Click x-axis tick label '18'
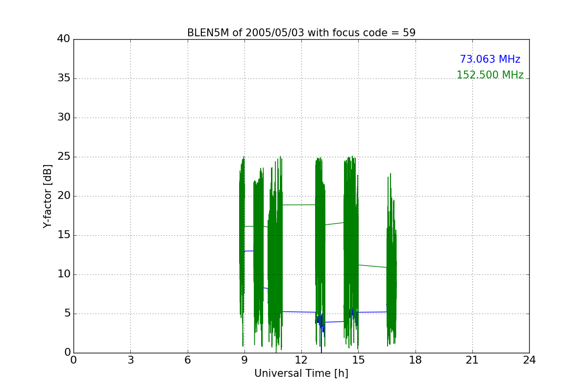Viewport: 588px width, 392px height. click(416, 360)
